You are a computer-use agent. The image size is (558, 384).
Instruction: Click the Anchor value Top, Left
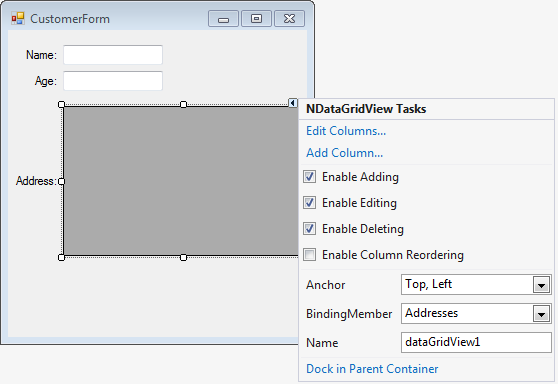pyautogui.click(x=428, y=284)
